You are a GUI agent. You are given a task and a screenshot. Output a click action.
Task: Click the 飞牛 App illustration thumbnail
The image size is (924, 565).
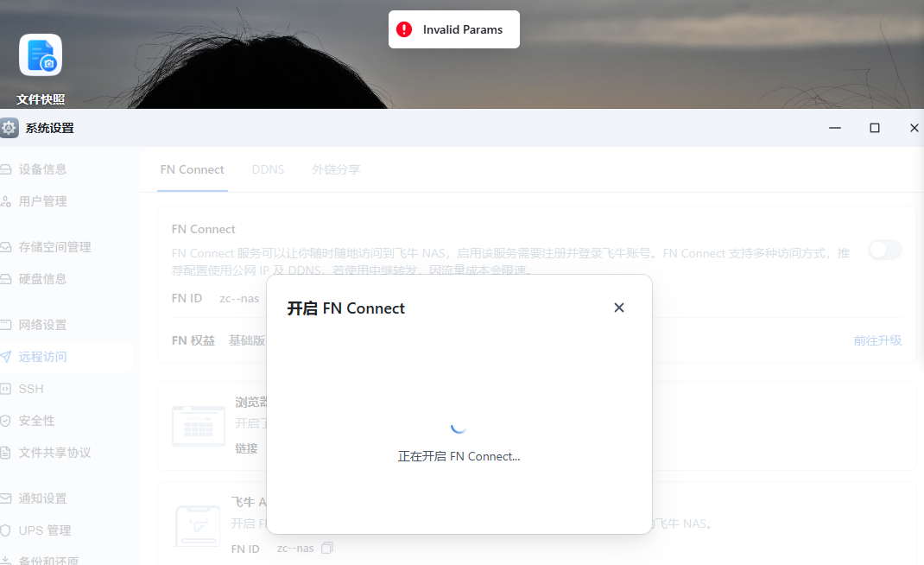pyautogui.click(x=198, y=525)
